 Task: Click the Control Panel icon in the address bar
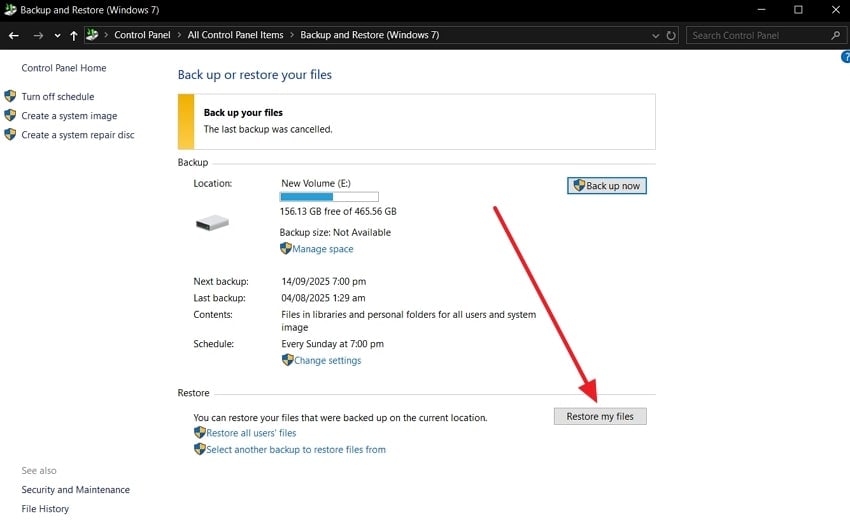click(92, 35)
